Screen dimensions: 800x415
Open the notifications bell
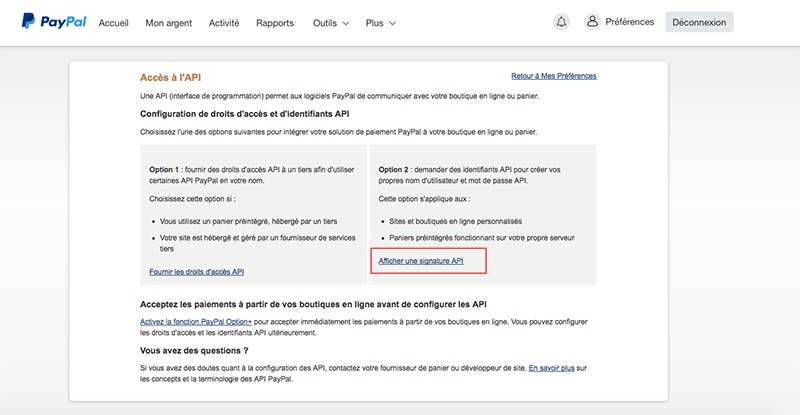click(561, 22)
